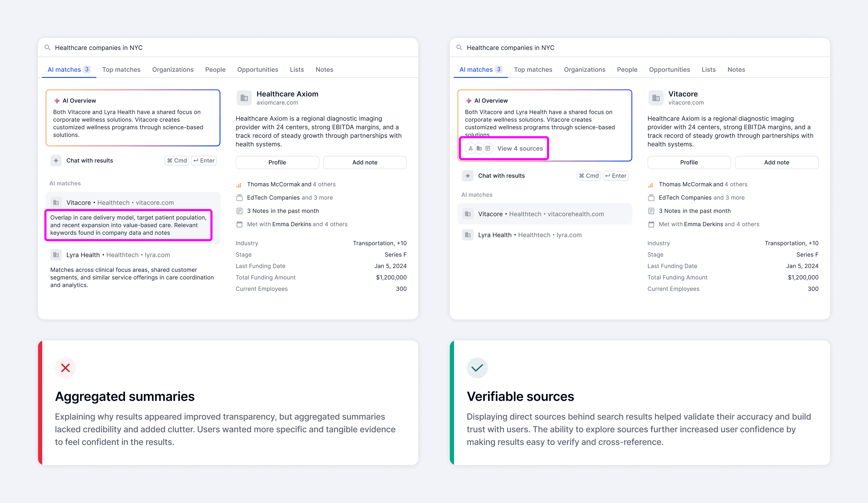
Task: Click the Cmd shortcut key in the right mockup
Action: click(589, 175)
